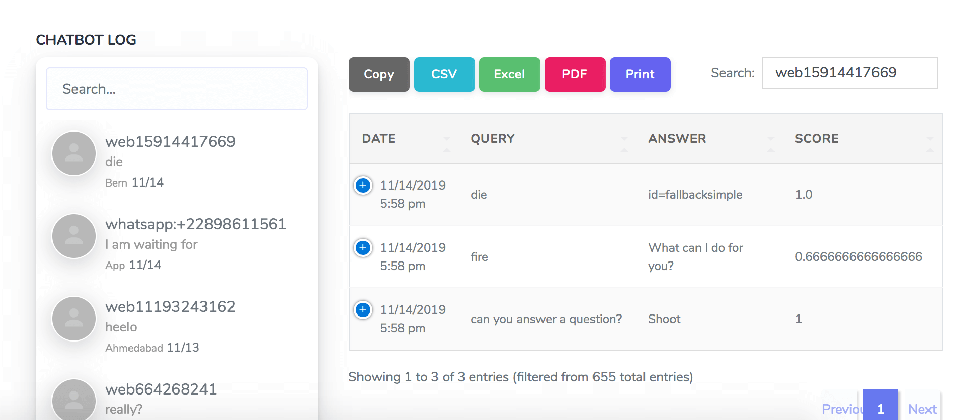Click avatar icon of web664268241
The width and height of the screenshot is (980, 420).
(x=74, y=400)
